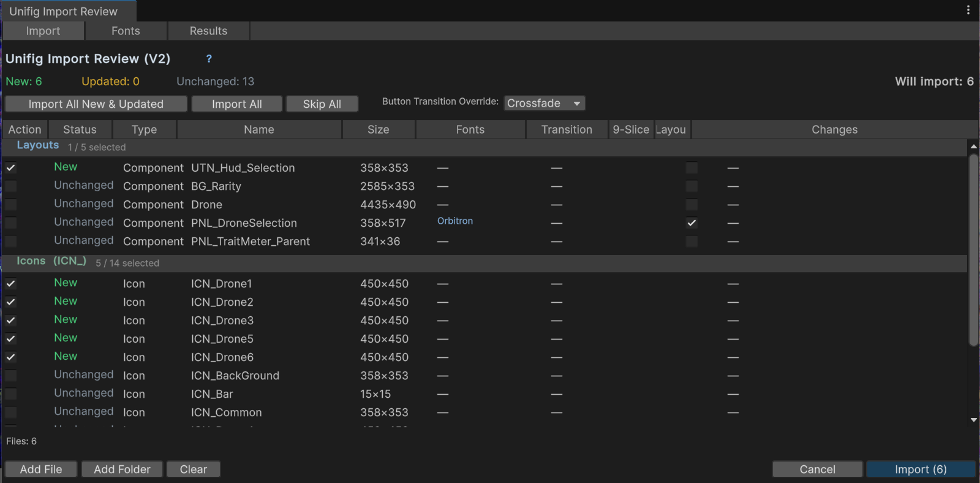
Task: Open the window kebab options menu
Action: (968, 10)
